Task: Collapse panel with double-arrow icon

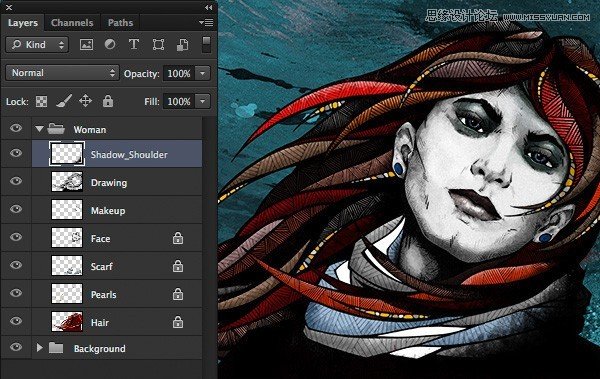Action: pyautogui.click(x=209, y=7)
